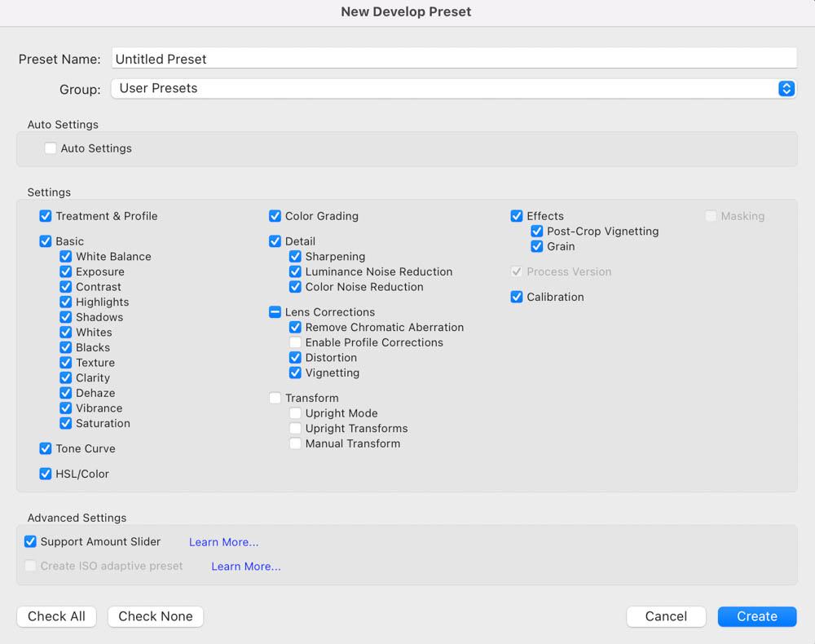Disable Support Amount Slider option

click(30, 541)
